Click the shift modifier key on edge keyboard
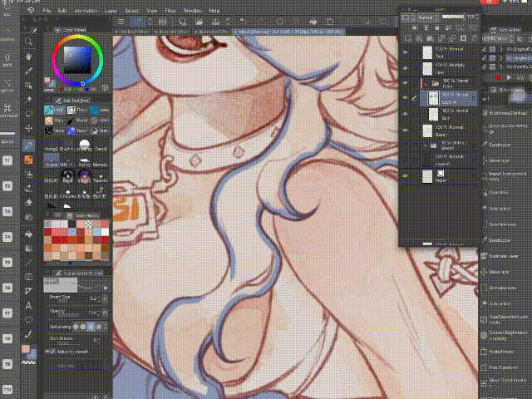The height and width of the screenshot is (399, 532). tap(7, 60)
